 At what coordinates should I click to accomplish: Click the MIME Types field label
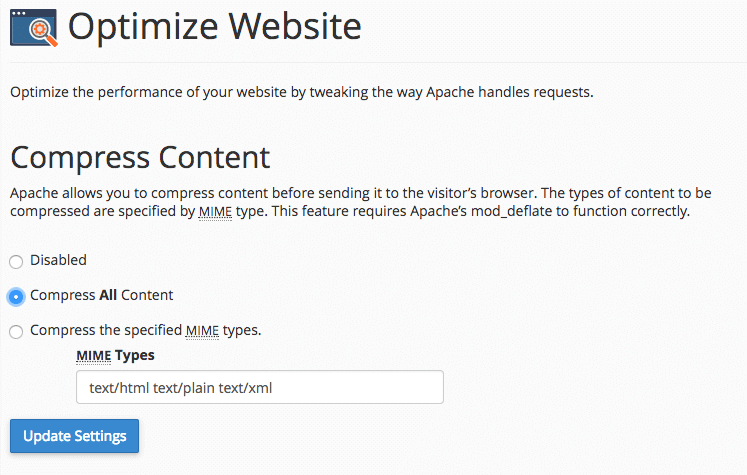click(115, 355)
